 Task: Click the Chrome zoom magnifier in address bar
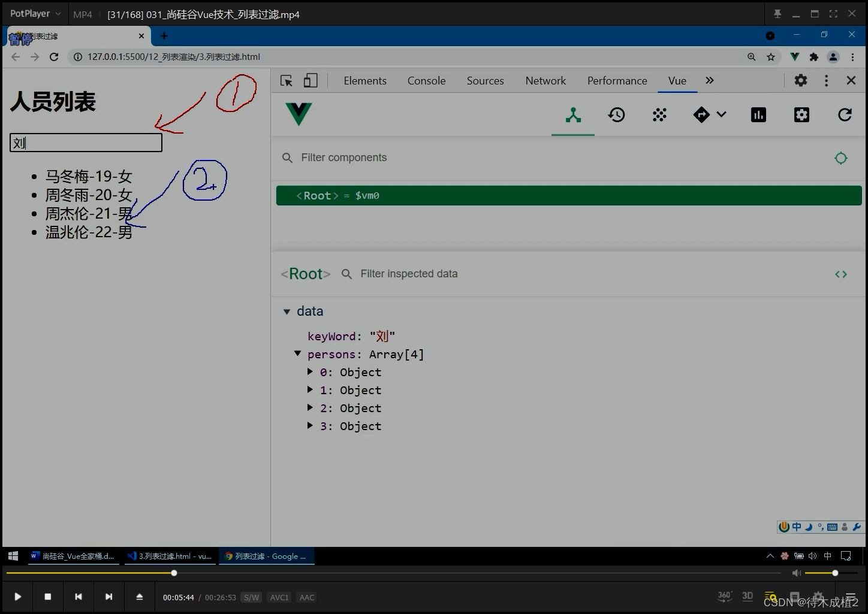tap(751, 57)
